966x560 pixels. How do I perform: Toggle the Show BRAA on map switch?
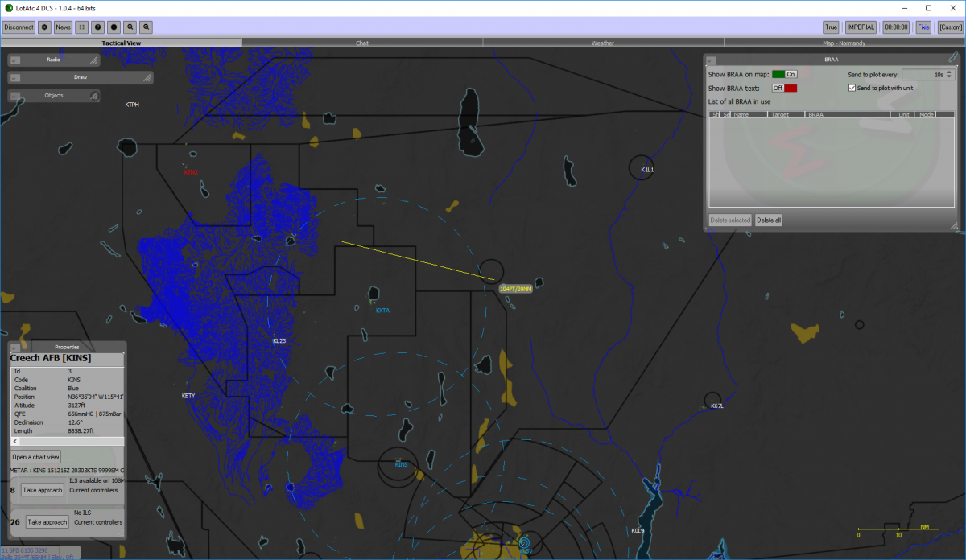tap(784, 74)
